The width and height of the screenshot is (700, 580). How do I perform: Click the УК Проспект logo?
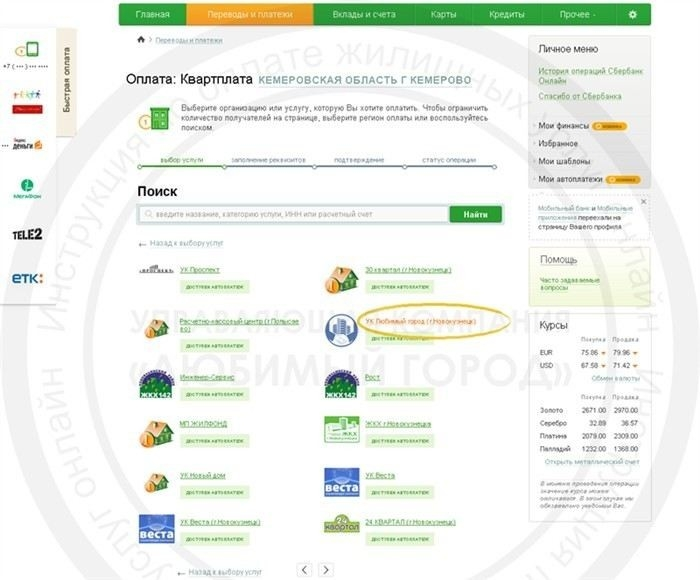point(156,269)
